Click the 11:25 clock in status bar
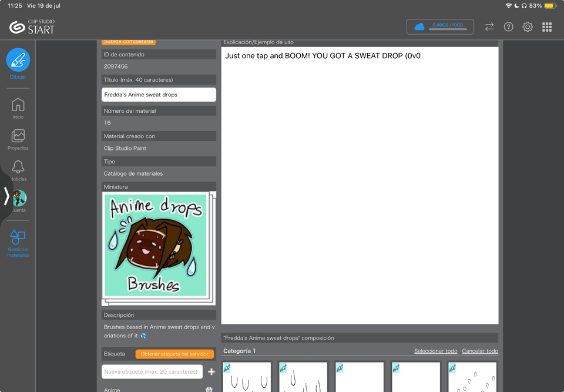Screen dimensions: 564x392 pos(15,6)
